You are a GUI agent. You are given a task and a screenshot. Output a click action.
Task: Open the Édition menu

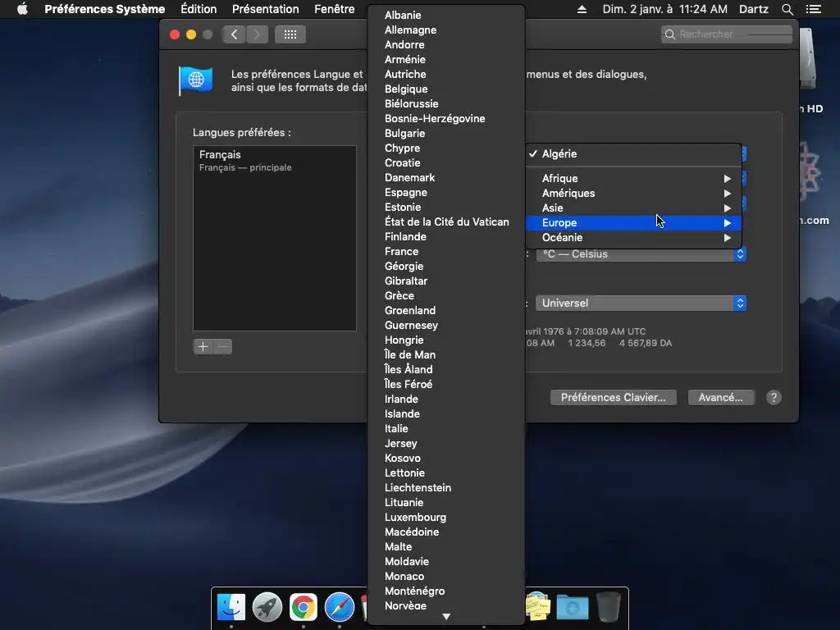click(x=199, y=9)
